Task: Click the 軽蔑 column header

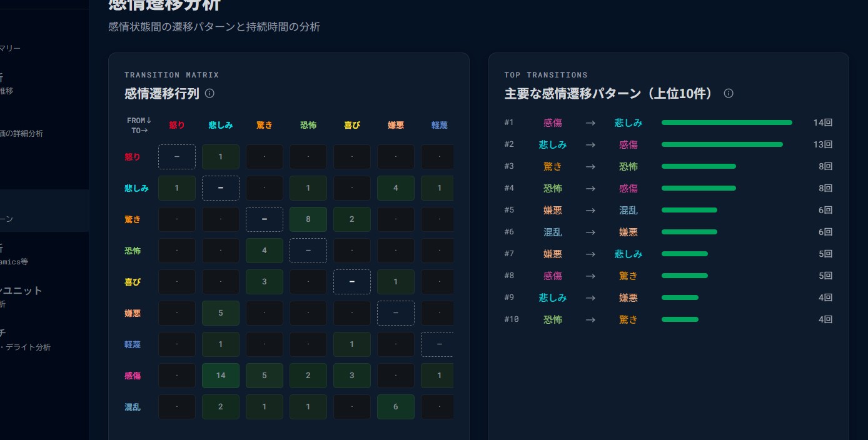Action: click(x=440, y=125)
